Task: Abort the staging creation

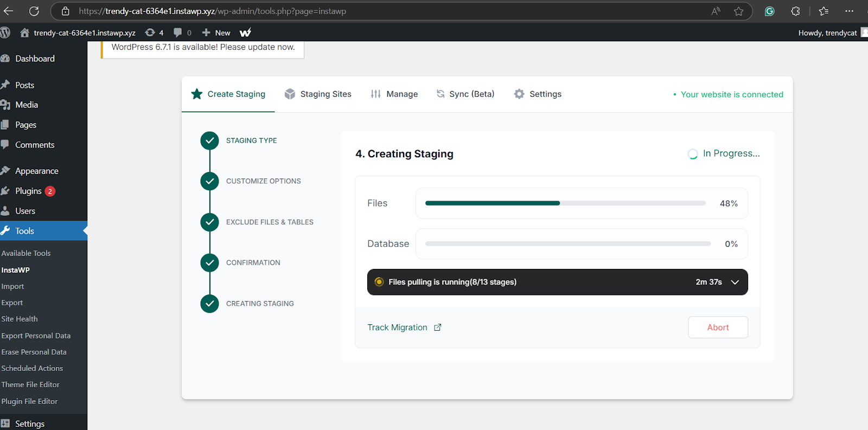Action: click(718, 328)
